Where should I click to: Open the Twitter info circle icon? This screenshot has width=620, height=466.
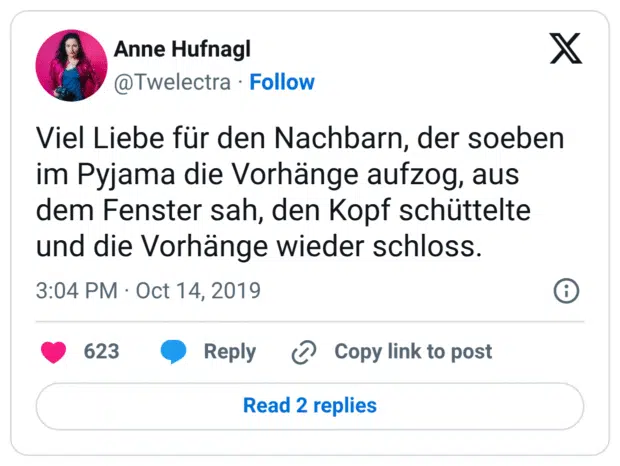click(x=565, y=291)
